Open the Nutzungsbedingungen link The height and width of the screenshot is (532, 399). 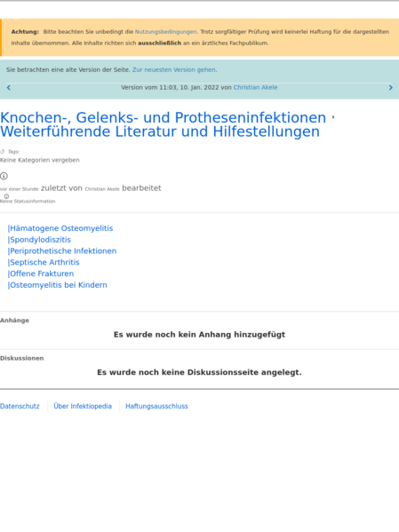[x=165, y=32]
